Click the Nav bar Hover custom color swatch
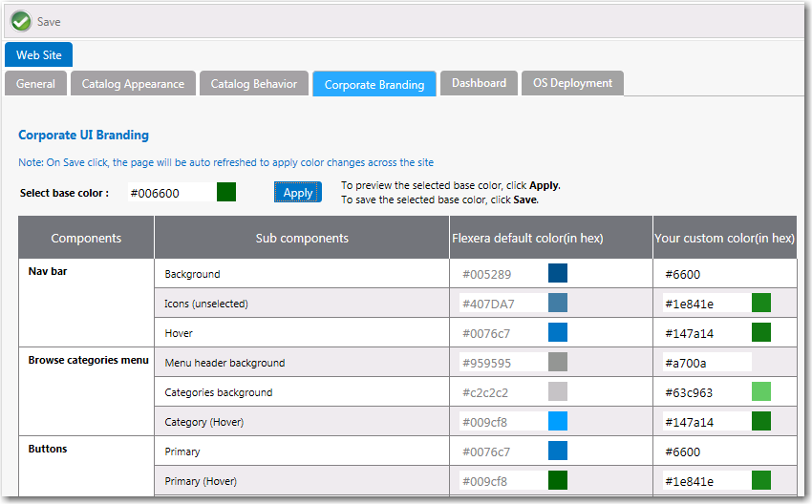Image resolution: width=812 pixels, height=504 pixels. 761,333
